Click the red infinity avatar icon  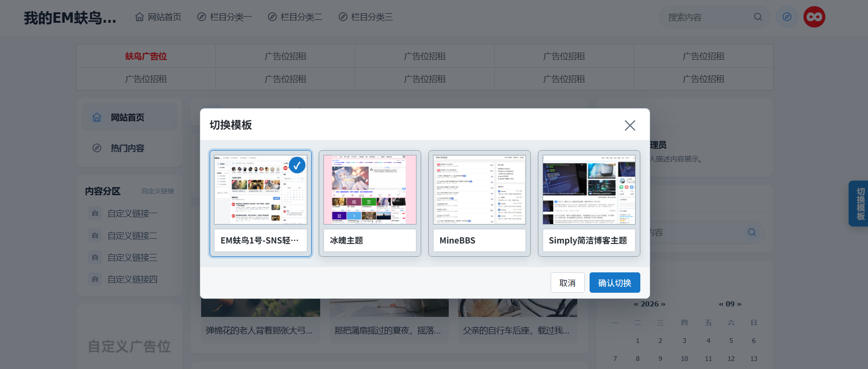coord(814,17)
